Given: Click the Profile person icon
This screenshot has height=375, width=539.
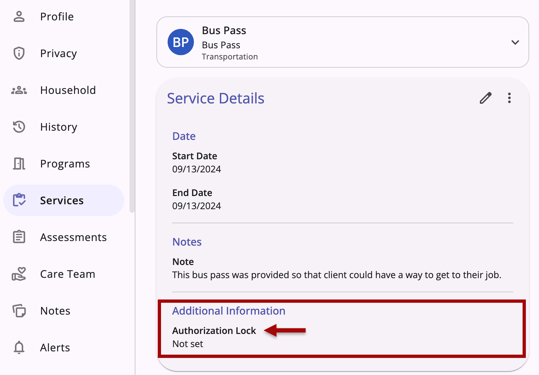Looking at the screenshot, I should tap(19, 16).
